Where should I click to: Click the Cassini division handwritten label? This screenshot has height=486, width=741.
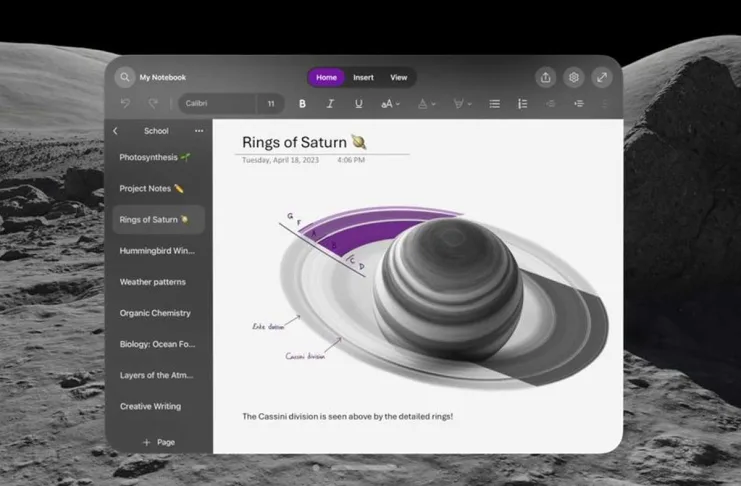pyautogui.click(x=305, y=356)
